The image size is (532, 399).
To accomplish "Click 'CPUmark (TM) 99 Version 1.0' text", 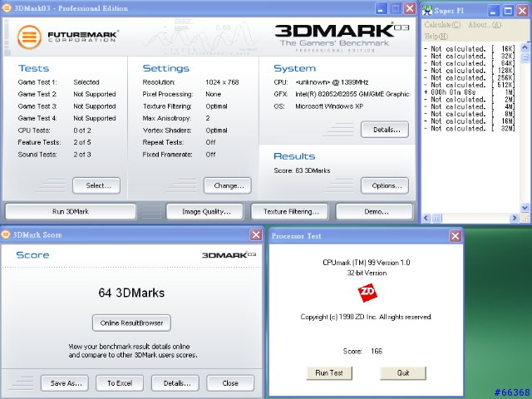I will (367, 263).
